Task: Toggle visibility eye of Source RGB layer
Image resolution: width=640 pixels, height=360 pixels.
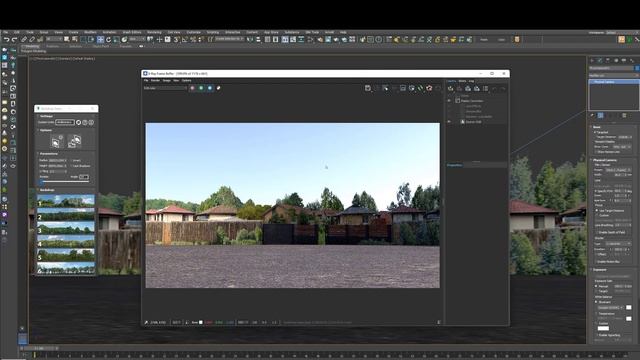Action: click(x=449, y=122)
